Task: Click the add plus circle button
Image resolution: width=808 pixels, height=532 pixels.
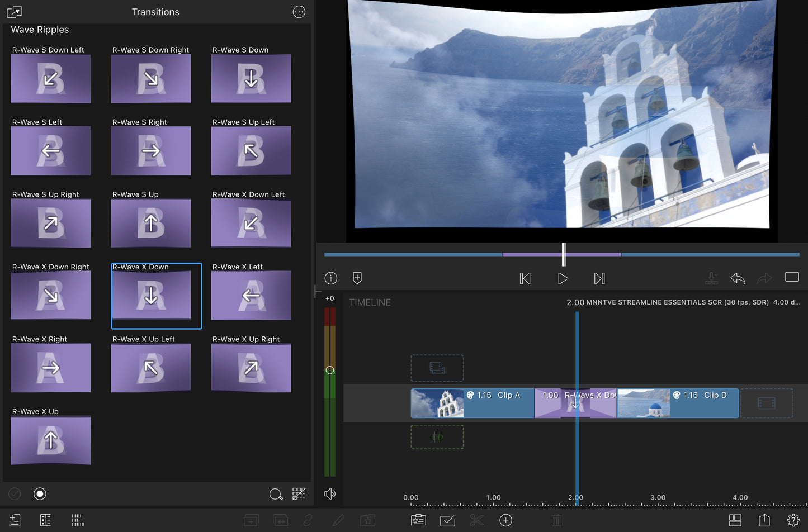Action: pos(505,520)
